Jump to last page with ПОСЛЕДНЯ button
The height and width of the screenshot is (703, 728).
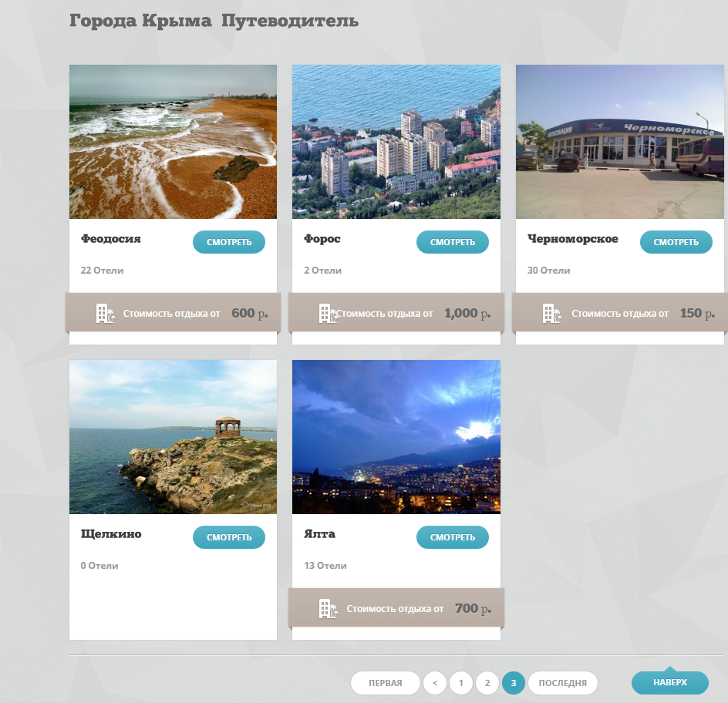pos(562,683)
